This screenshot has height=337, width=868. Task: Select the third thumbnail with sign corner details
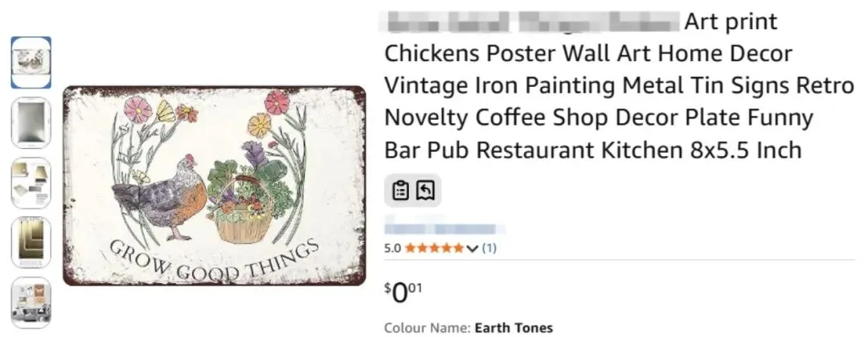pos(31,183)
